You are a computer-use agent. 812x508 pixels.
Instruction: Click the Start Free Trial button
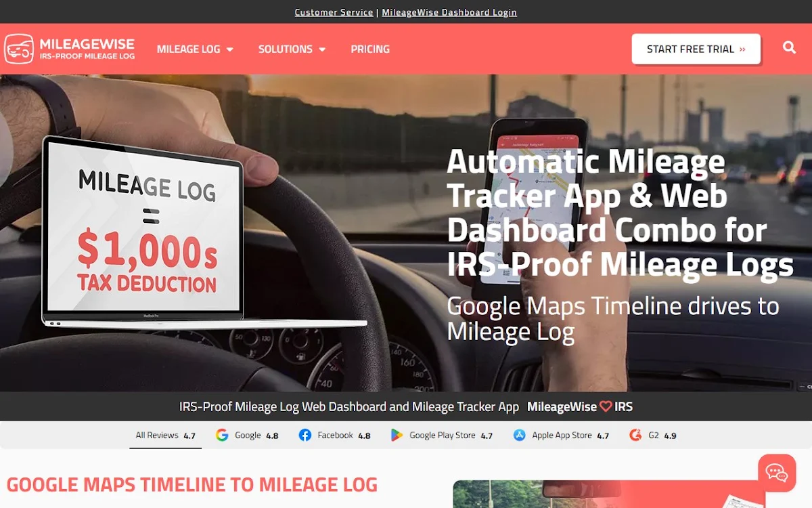[x=696, y=49]
